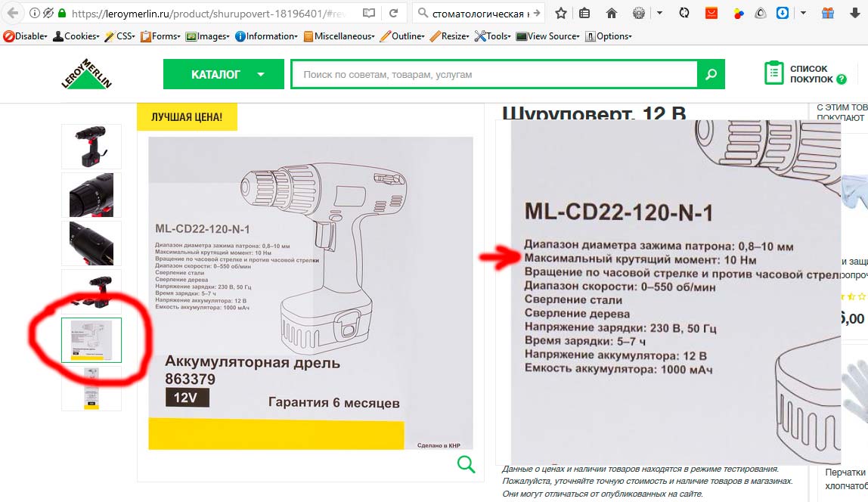868x502 pixels.
Task: Click the browser address bar URL
Action: click(208, 14)
